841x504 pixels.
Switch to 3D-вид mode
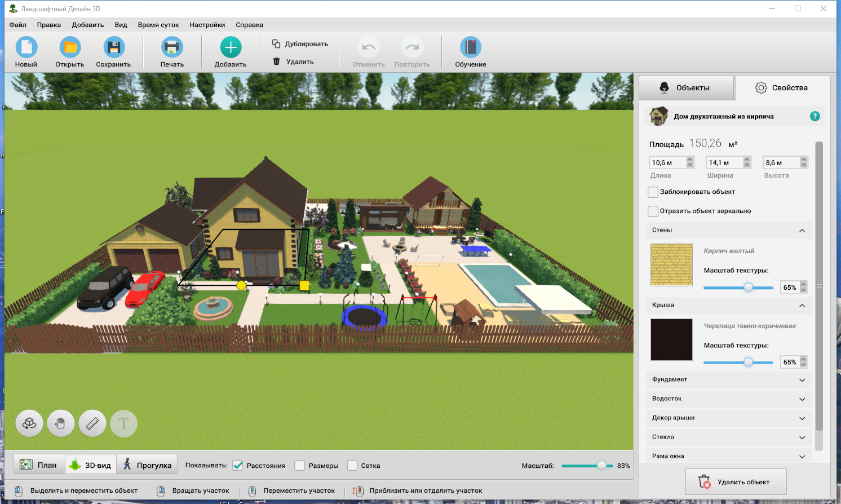(90, 465)
